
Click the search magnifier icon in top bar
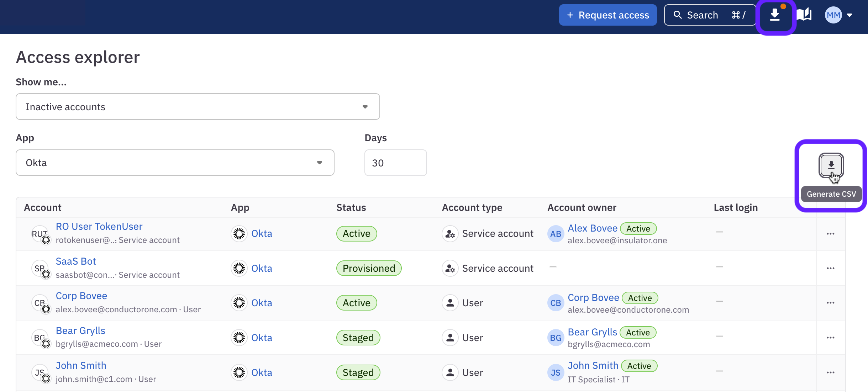click(678, 15)
